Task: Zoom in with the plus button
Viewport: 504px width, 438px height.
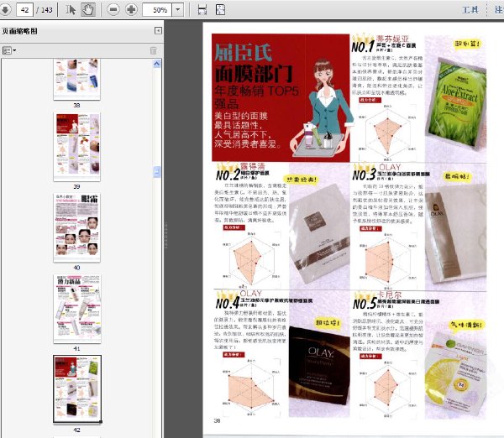Action: (131, 9)
